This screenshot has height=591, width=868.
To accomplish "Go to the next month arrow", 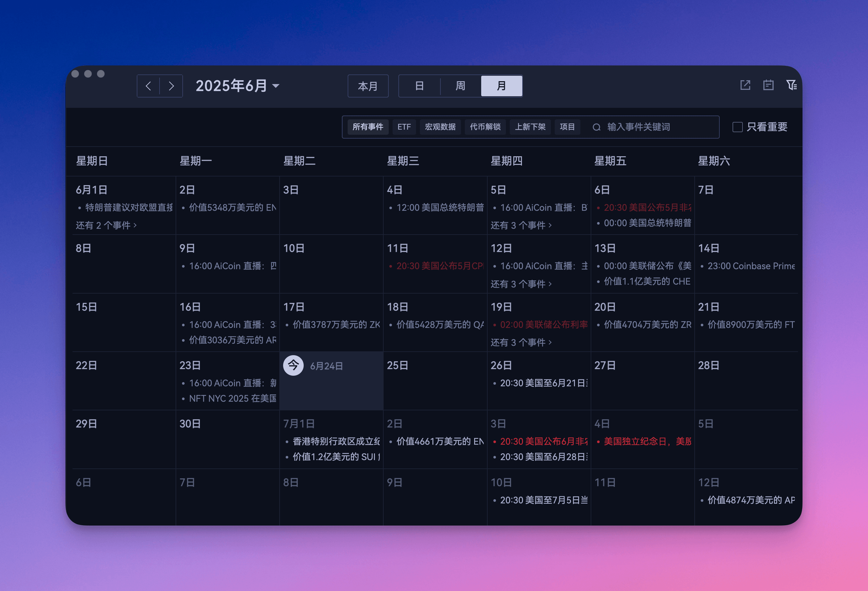I will coord(171,86).
